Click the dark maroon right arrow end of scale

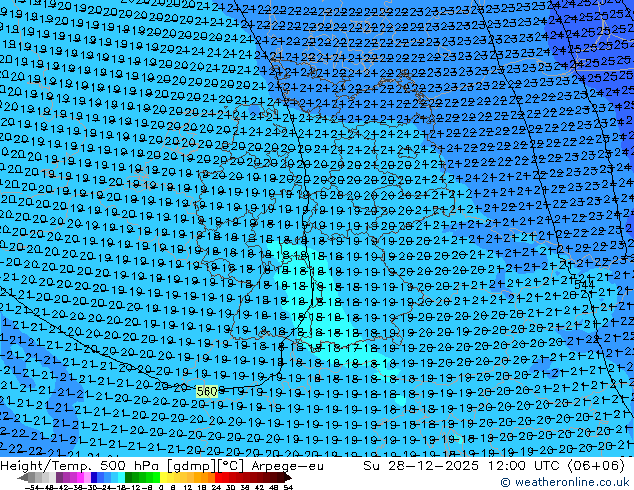click(x=288, y=477)
